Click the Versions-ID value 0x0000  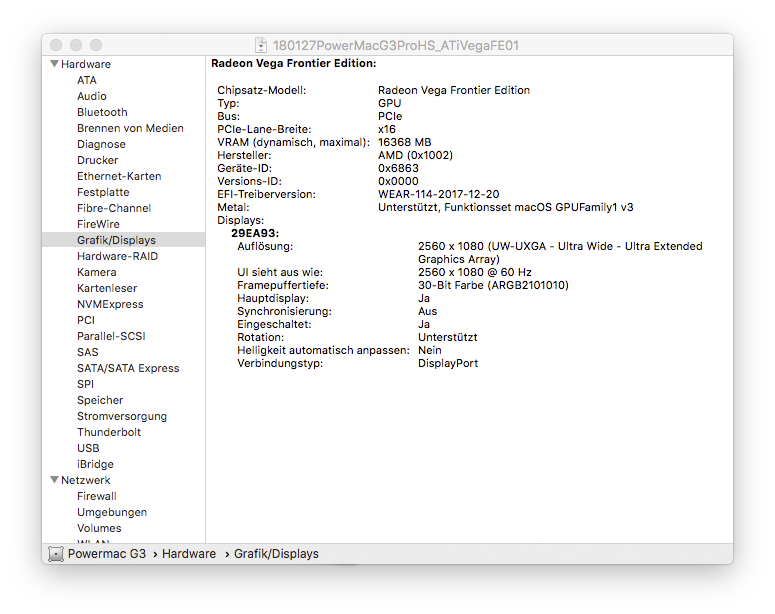(398, 181)
